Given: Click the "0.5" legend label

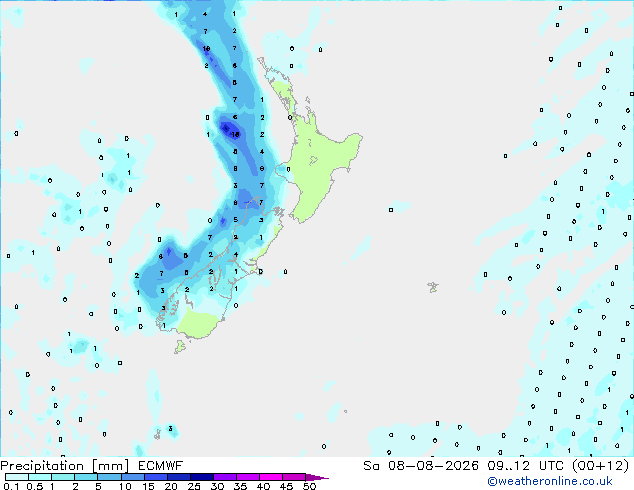Looking at the screenshot, I should [35, 486].
